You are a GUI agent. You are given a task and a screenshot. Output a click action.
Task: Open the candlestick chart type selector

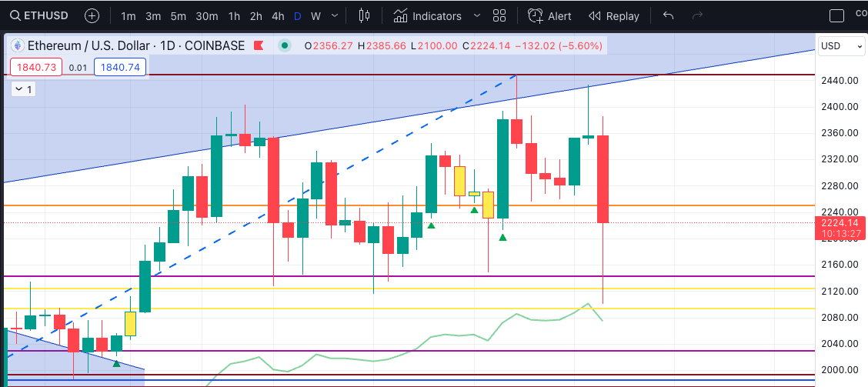[364, 15]
